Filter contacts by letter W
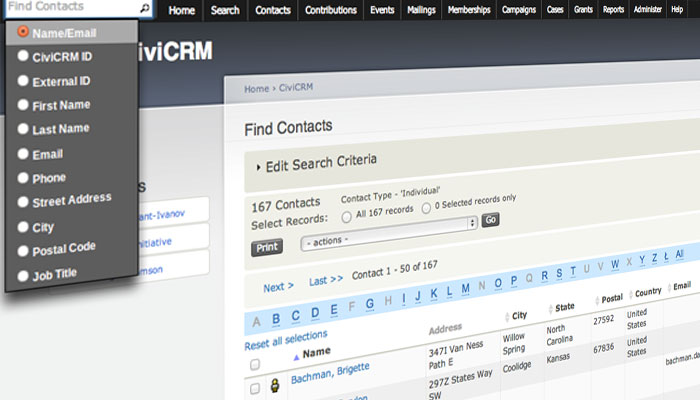Image resolution: width=700 pixels, height=400 pixels. (x=615, y=264)
